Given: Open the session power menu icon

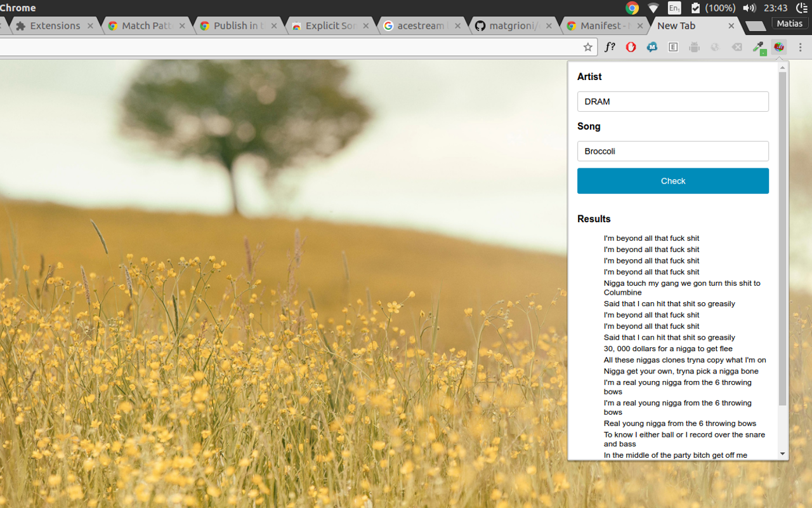Looking at the screenshot, I should [x=802, y=8].
